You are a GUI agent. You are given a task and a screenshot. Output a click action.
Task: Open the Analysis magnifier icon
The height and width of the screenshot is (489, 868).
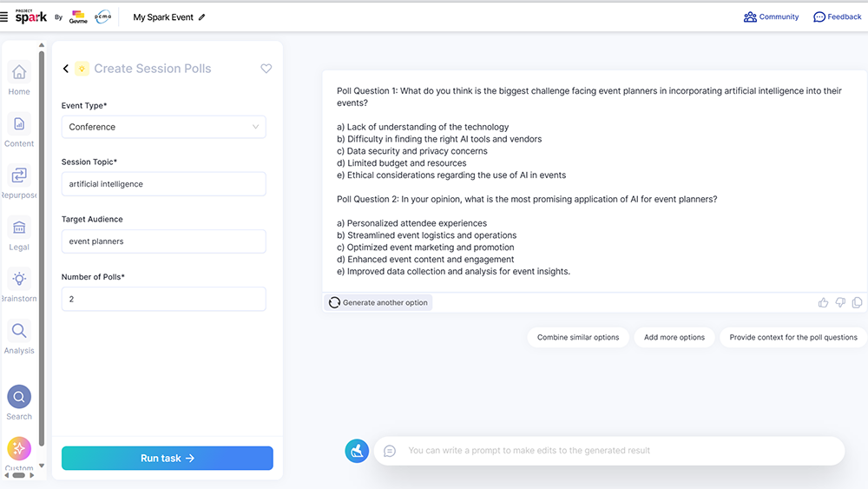click(19, 331)
